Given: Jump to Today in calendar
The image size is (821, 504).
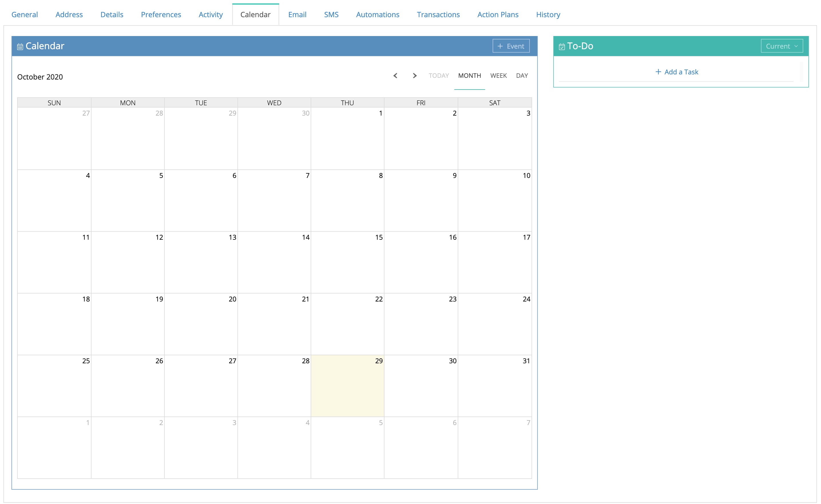Looking at the screenshot, I should [438, 76].
